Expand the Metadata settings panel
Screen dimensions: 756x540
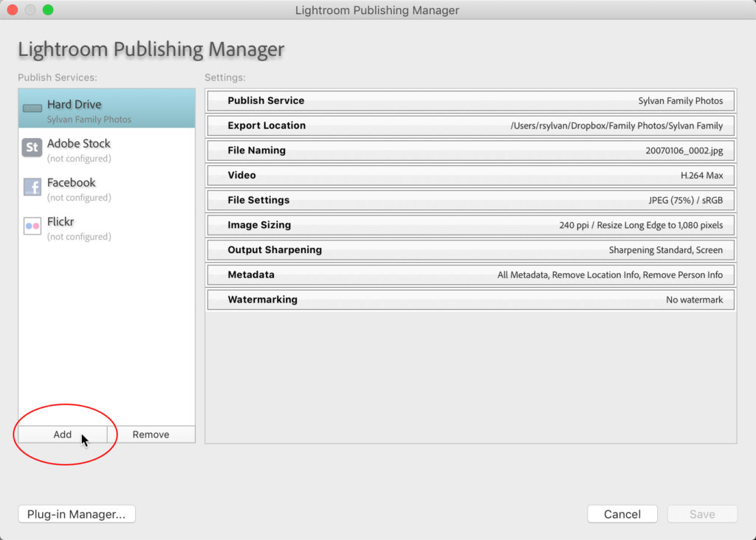tap(470, 274)
